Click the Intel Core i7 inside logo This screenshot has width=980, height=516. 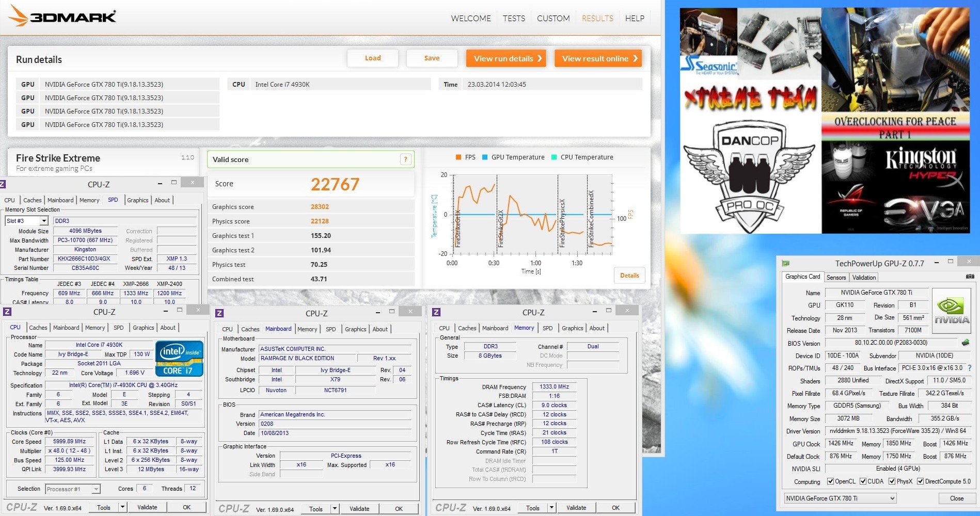tap(179, 358)
